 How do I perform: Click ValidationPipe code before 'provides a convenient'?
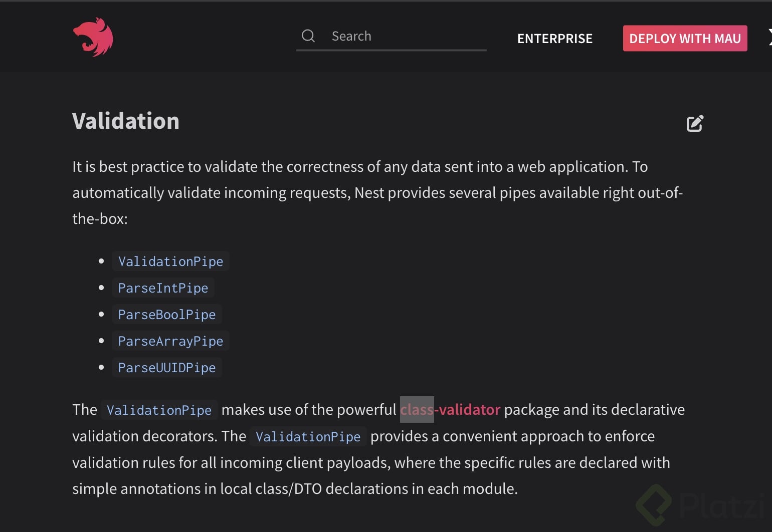pyautogui.click(x=308, y=437)
